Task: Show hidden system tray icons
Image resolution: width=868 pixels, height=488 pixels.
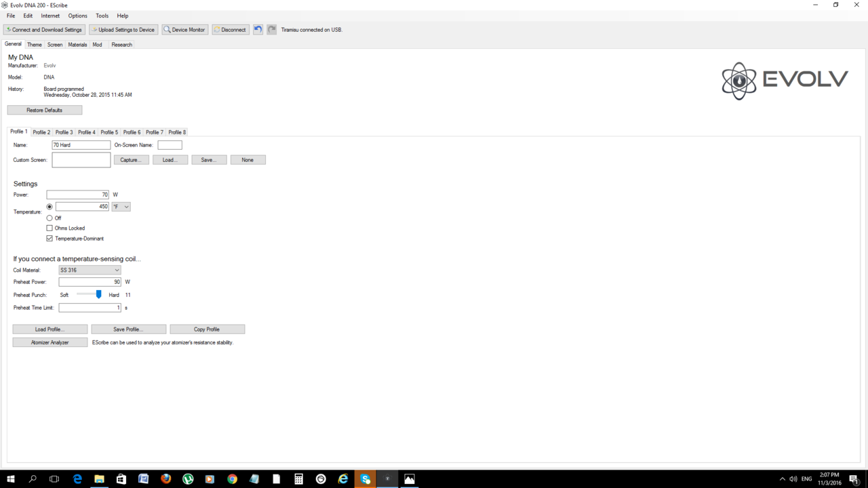Action: [x=782, y=479]
